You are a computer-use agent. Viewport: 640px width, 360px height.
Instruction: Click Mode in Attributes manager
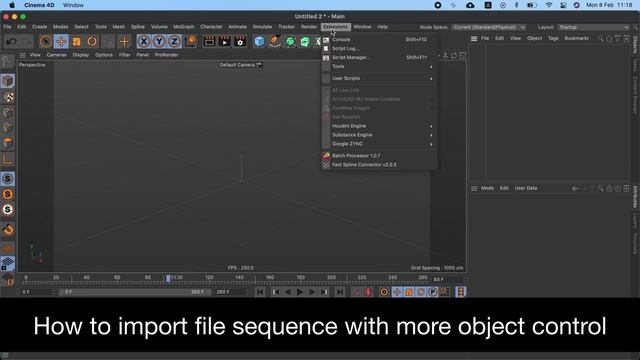tap(487, 188)
